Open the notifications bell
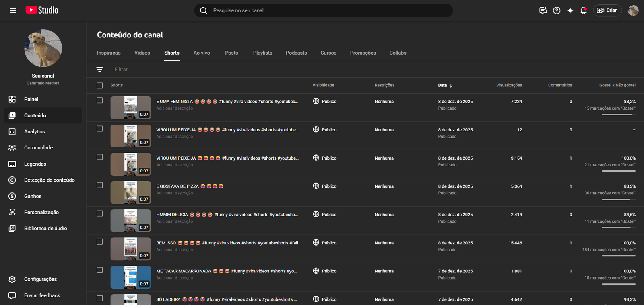644x305 pixels. [x=583, y=10]
